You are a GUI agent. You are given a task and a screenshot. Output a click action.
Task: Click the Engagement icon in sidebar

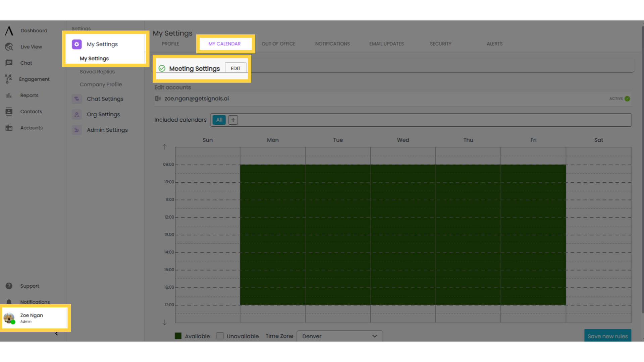pos(8,79)
